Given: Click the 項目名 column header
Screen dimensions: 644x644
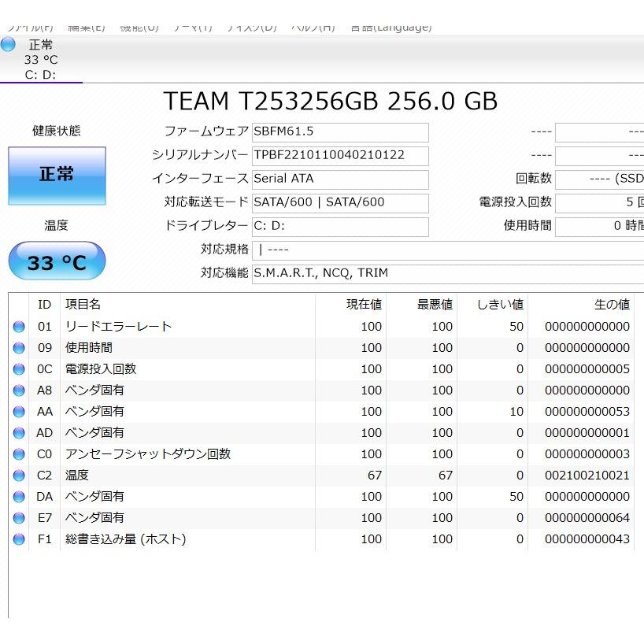Looking at the screenshot, I should [83, 304].
